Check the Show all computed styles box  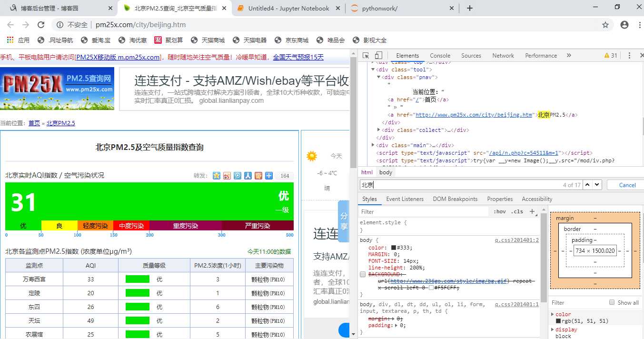[612, 302]
